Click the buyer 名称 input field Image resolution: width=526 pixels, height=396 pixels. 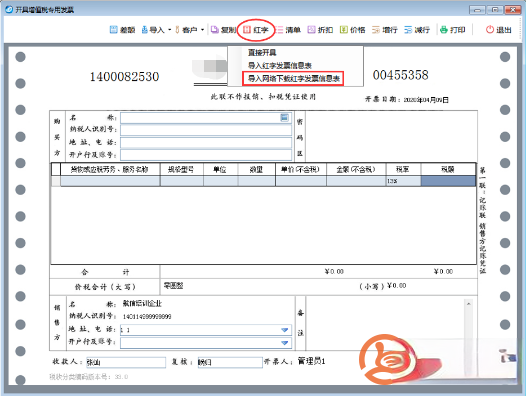[x=206, y=118]
